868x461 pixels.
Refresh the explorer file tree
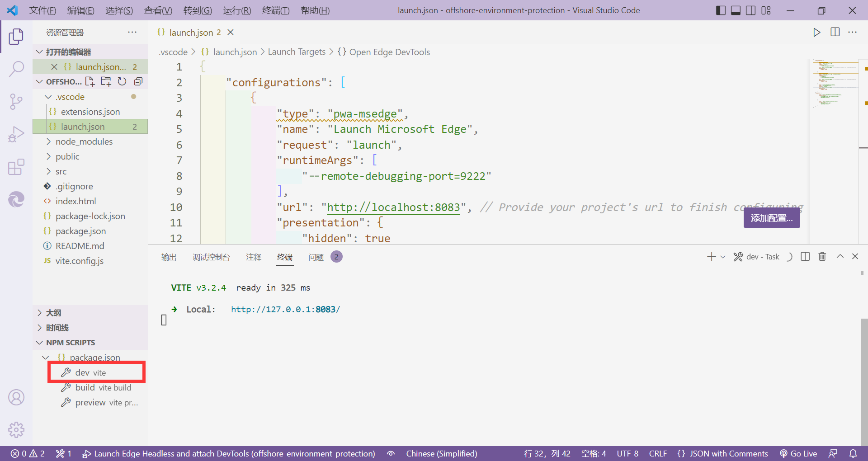[122, 81]
